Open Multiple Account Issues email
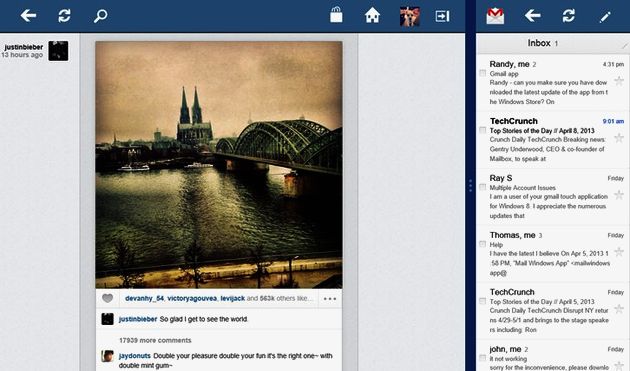This screenshot has width=630, height=371. pyautogui.click(x=552, y=197)
